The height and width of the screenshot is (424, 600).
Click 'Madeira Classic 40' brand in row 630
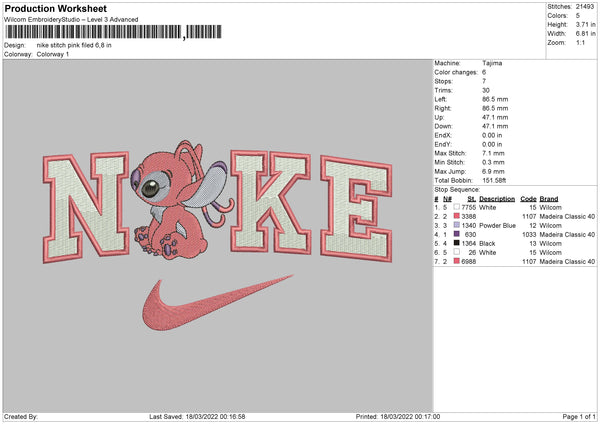point(567,234)
